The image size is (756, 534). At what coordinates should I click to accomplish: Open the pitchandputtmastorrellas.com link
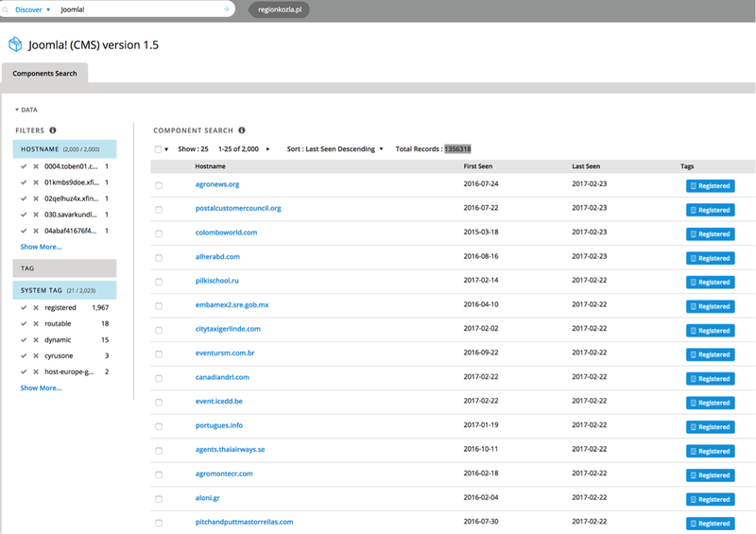click(x=244, y=522)
